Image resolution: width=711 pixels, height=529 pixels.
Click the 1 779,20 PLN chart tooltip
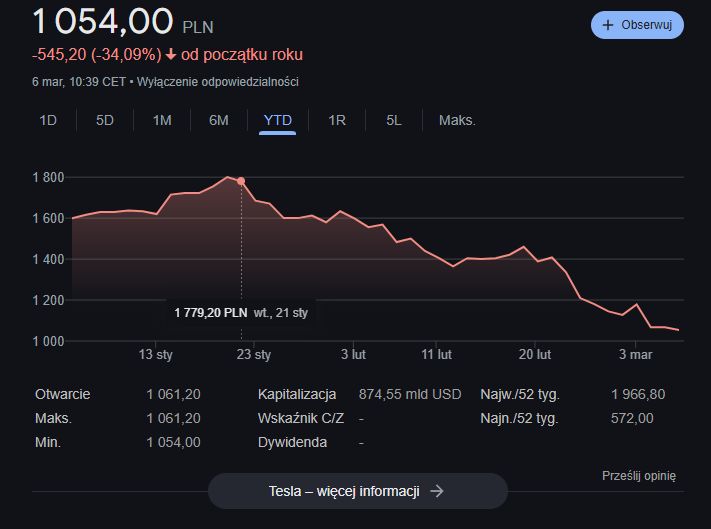click(245, 312)
